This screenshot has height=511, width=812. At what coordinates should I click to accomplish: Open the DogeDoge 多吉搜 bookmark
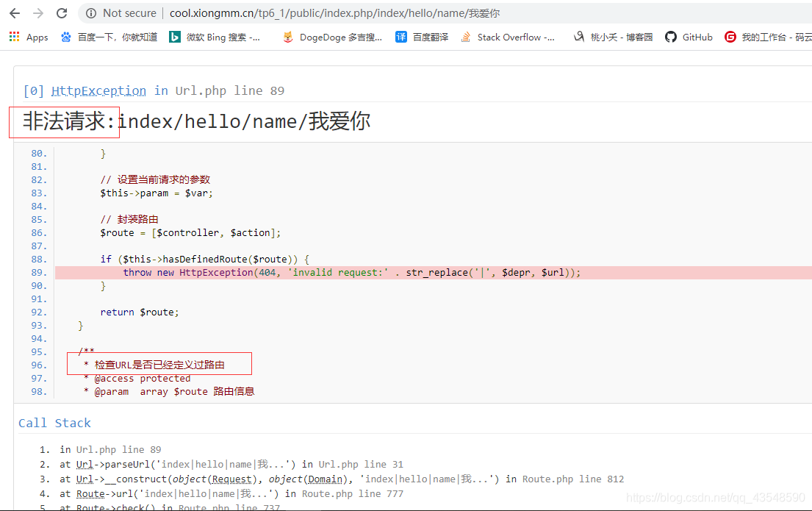pyautogui.click(x=332, y=37)
